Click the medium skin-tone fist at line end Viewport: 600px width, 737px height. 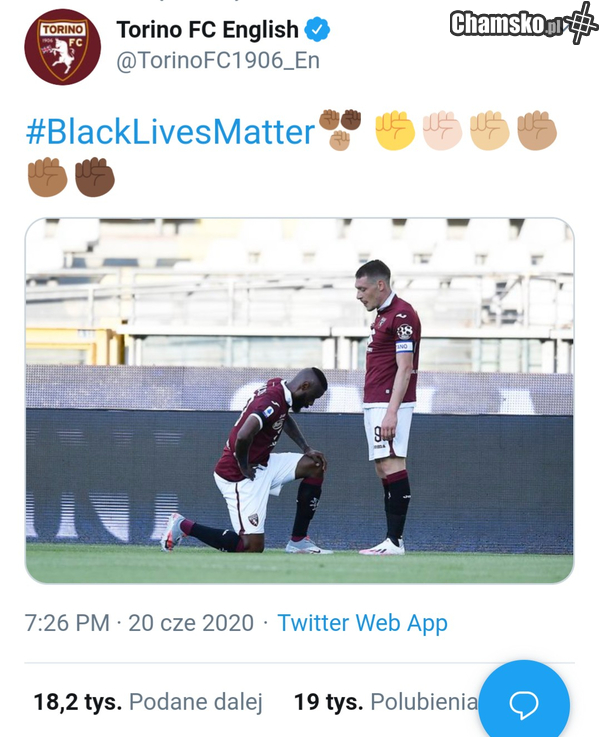point(537,131)
